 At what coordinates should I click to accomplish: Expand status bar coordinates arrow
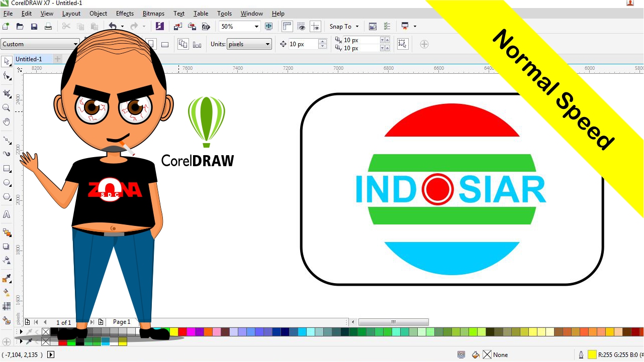[50, 354]
